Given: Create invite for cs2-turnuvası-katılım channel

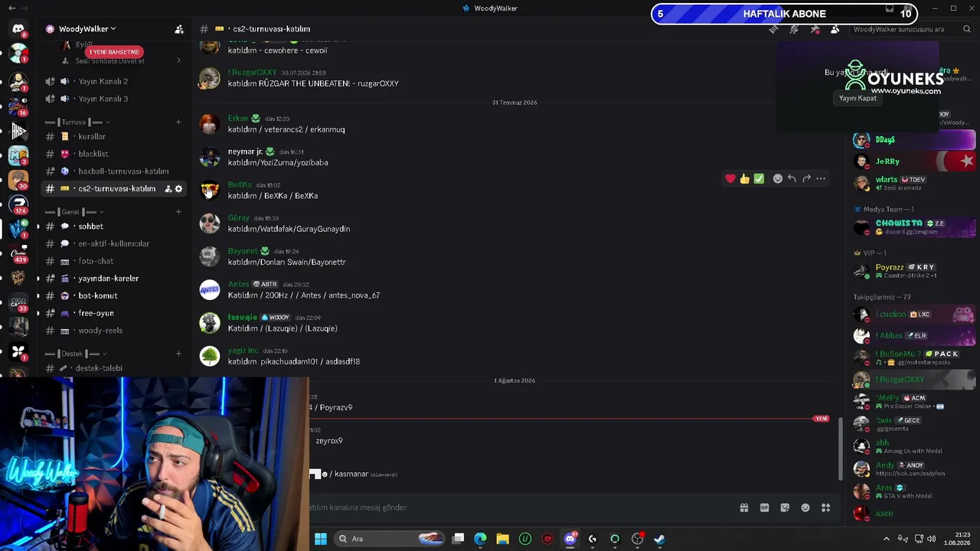Looking at the screenshot, I should [x=168, y=189].
